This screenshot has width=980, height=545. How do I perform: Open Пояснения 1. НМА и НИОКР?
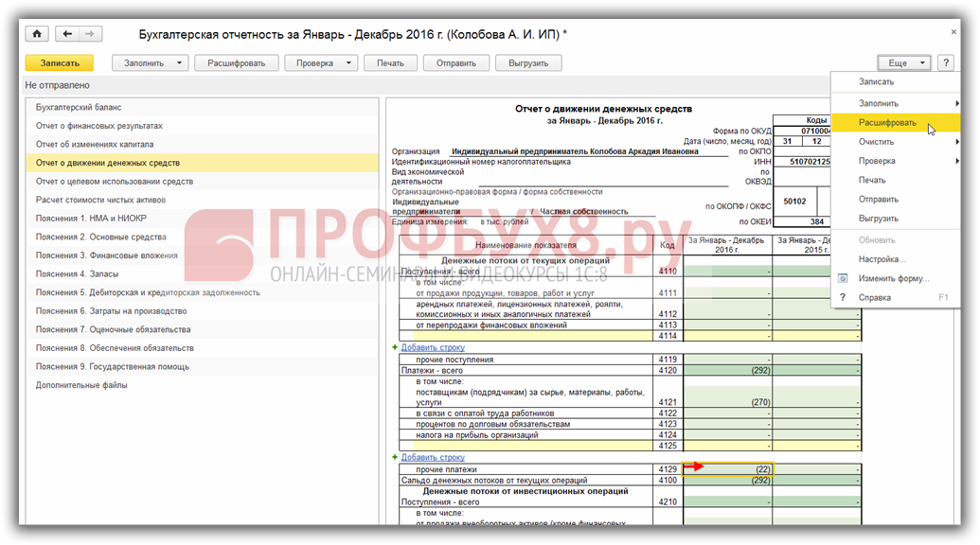202,219
